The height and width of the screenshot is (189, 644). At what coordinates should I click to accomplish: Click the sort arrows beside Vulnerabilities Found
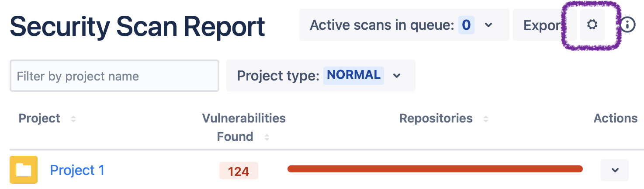(267, 137)
